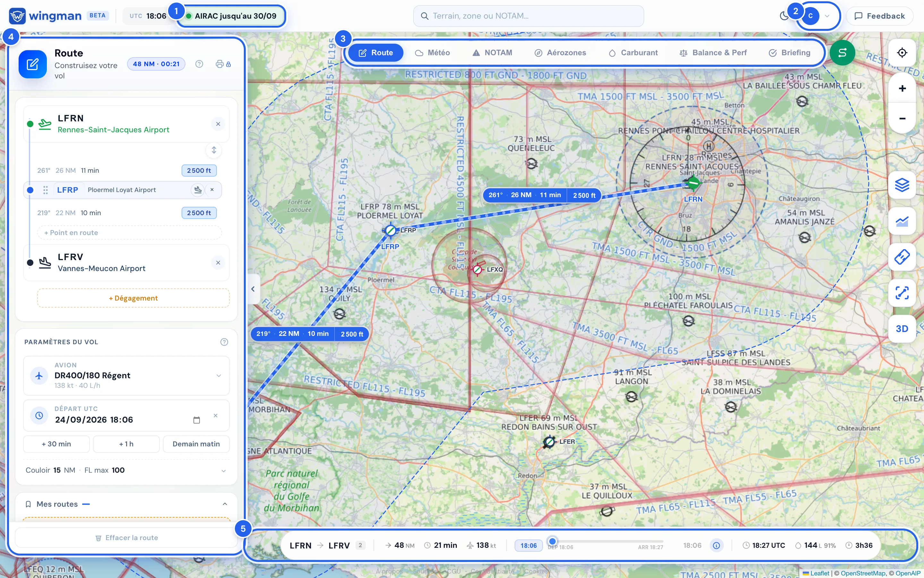Open Paramètres du vol help icon
This screenshot has height=578, width=924.
pos(224,342)
